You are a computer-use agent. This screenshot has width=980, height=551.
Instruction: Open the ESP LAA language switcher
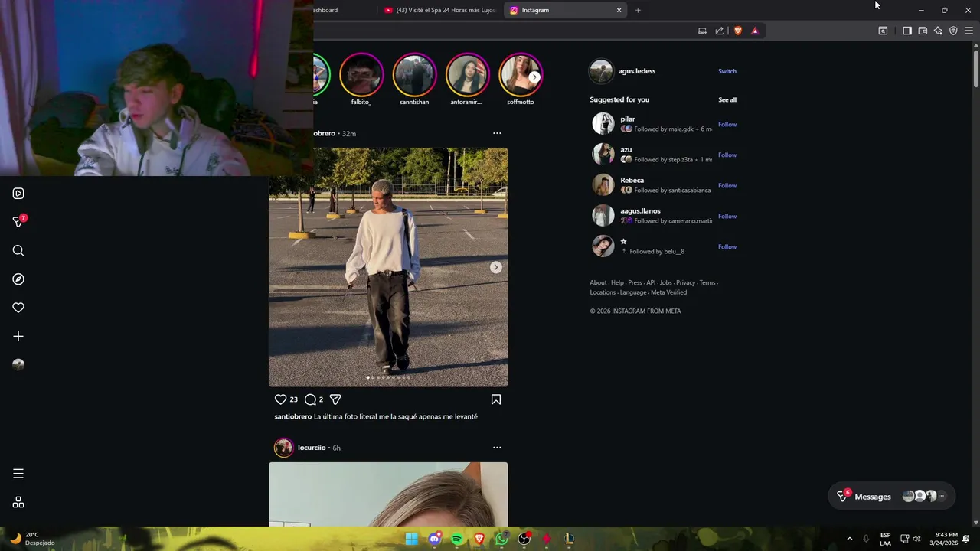885,539
